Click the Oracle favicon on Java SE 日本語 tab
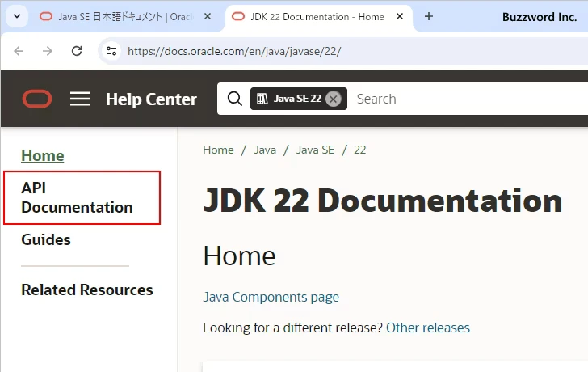 [46, 16]
